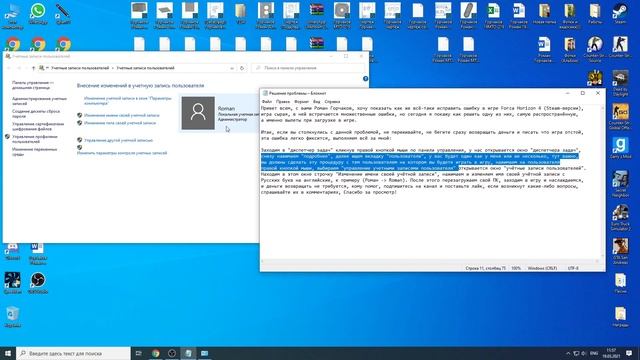
Task: Open the 'Работы' folder on desktop
Action: coord(595,14)
